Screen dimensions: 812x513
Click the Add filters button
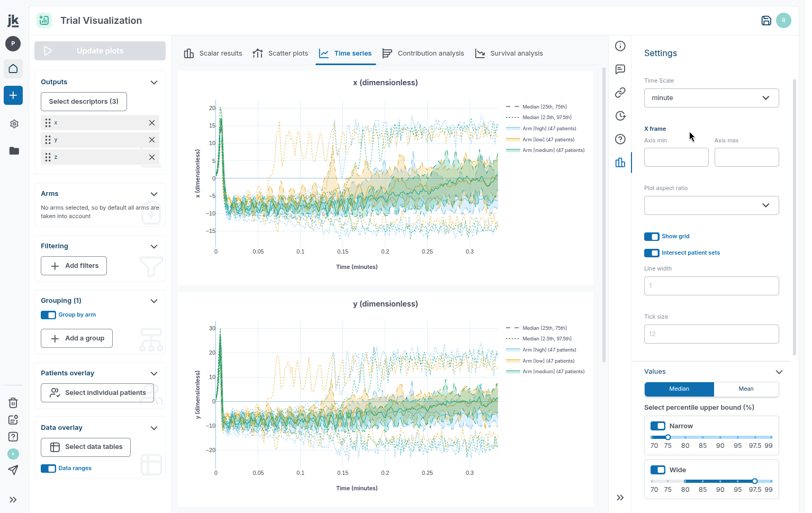click(74, 266)
